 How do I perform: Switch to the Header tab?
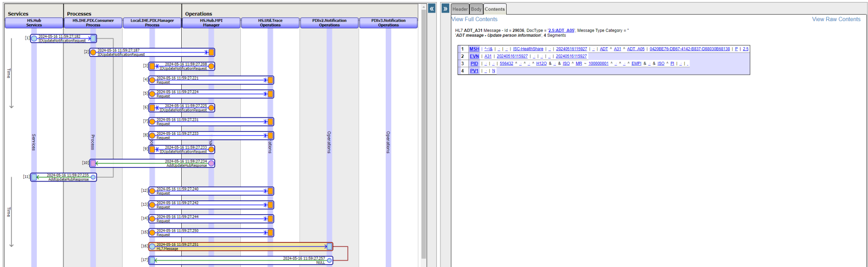[460, 9]
